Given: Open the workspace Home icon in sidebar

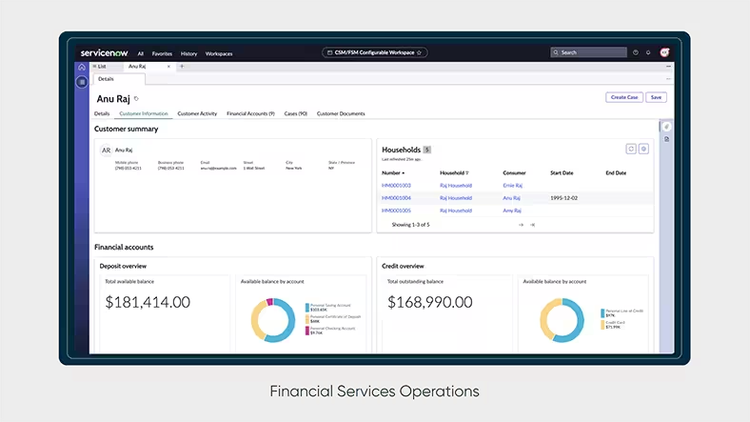Looking at the screenshot, I should coord(82,67).
